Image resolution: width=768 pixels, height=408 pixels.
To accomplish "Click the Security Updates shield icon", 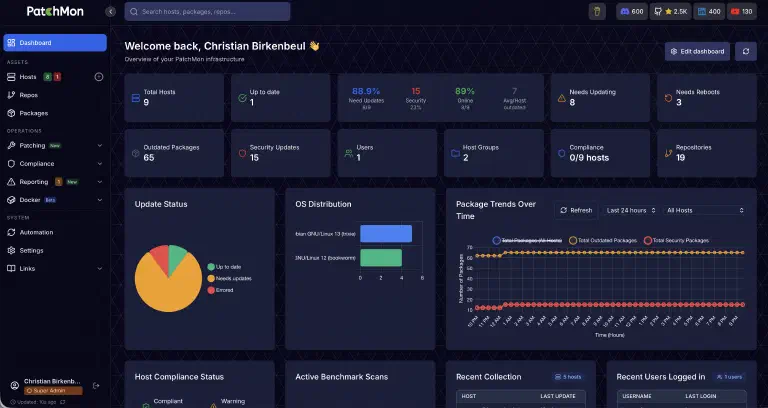I will click(242, 153).
